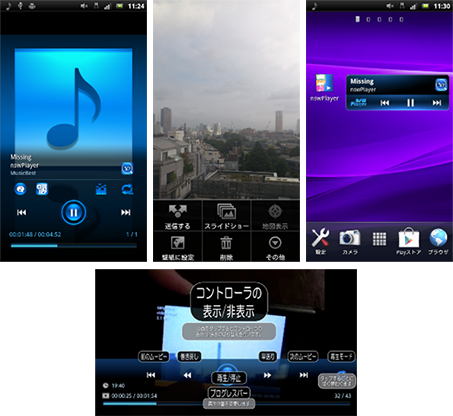Previous track on the home screen widget

pyautogui.click(x=385, y=103)
